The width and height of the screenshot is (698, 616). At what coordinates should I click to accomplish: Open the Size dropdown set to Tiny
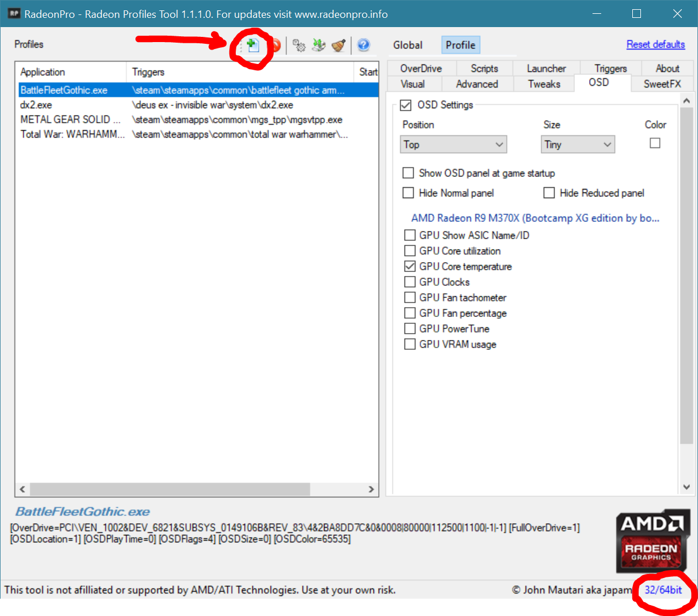(578, 145)
